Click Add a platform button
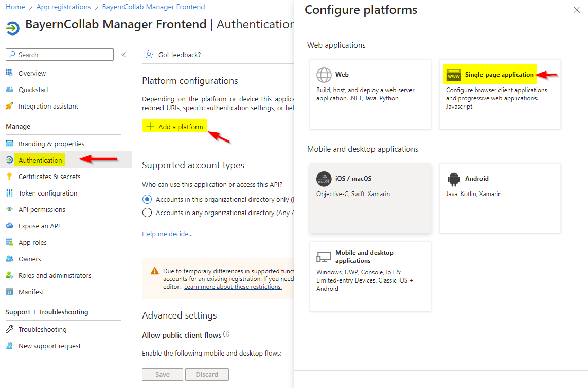This screenshot has width=588, height=388. point(175,127)
